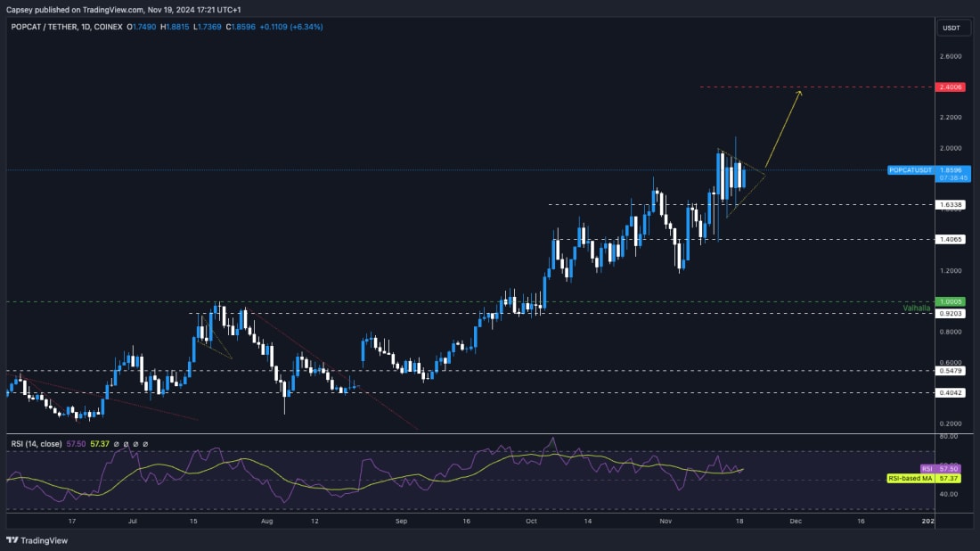The height and width of the screenshot is (551, 980).
Task: Click the blue POPCATUSDT current price flag
Action: pos(909,169)
